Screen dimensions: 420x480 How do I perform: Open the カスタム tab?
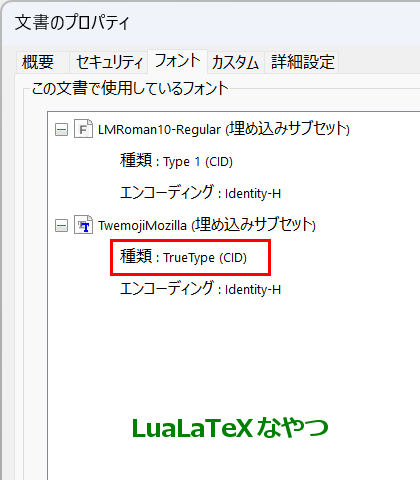point(236,62)
